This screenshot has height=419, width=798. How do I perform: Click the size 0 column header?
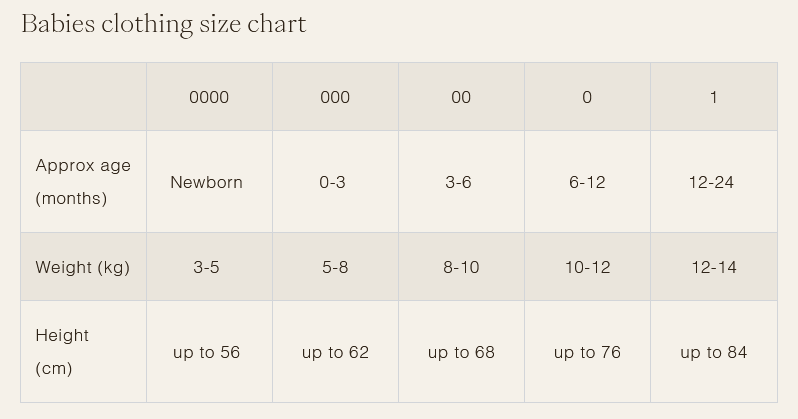click(587, 97)
